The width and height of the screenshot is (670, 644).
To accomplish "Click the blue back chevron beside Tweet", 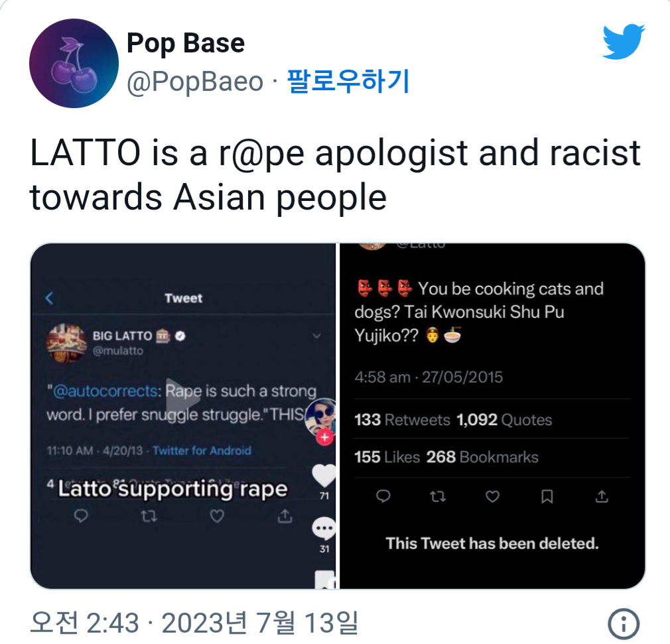I will 49,298.
